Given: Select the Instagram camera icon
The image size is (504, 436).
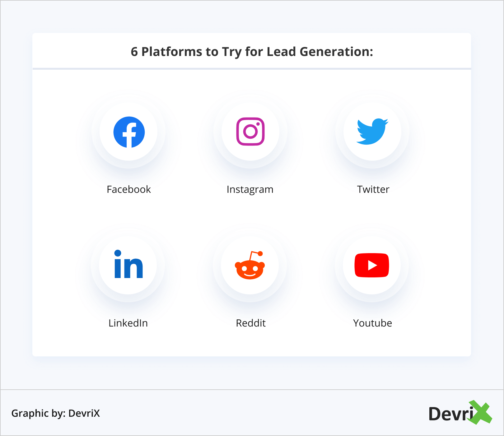Looking at the screenshot, I should (x=250, y=132).
